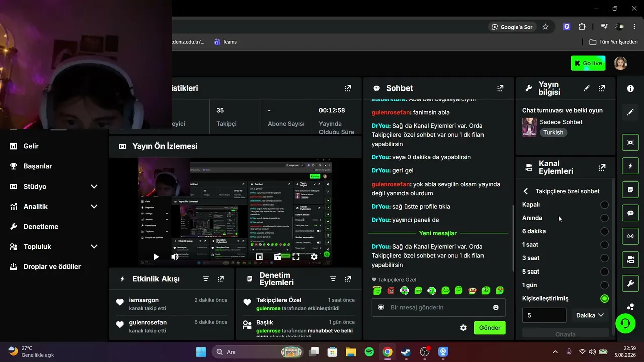The width and height of the screenshot is (644, 362).
Task: Click the pencil icon in the right rail
Action: point(630,112)
